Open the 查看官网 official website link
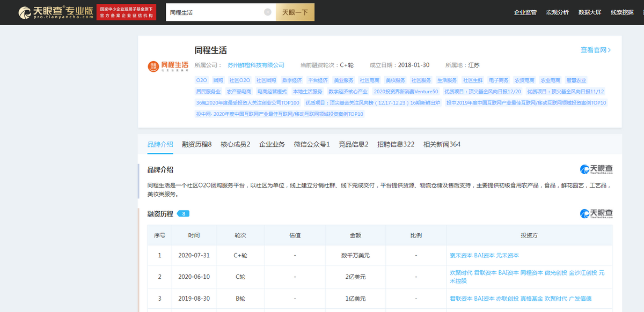The height and width of the screenshot is (312, 644). 595,49
